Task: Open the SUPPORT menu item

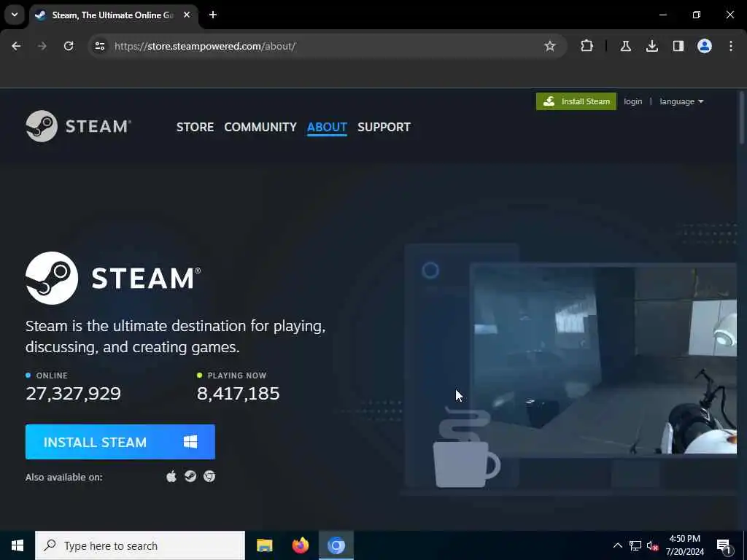Action: [x=384, y=127]
